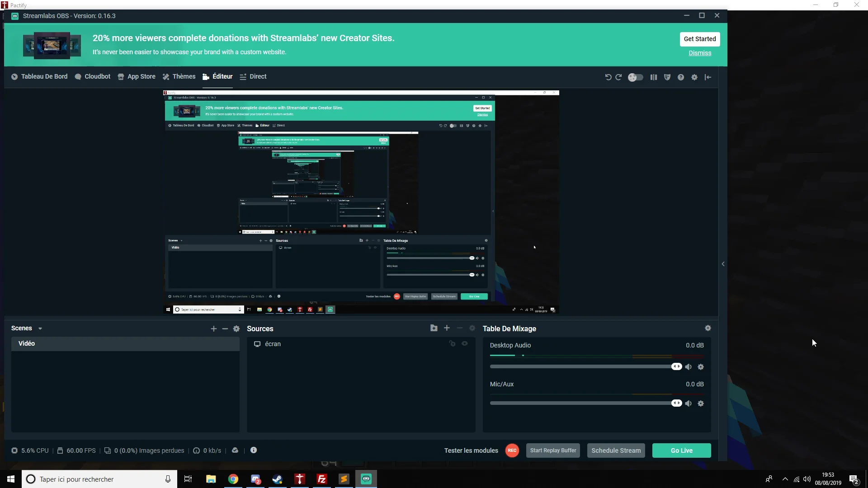The width and height of the screenshot is (868, 488).
Task: Click the 0.0 dB value of Desktop Audio
Action: click(x=694, y=346)
